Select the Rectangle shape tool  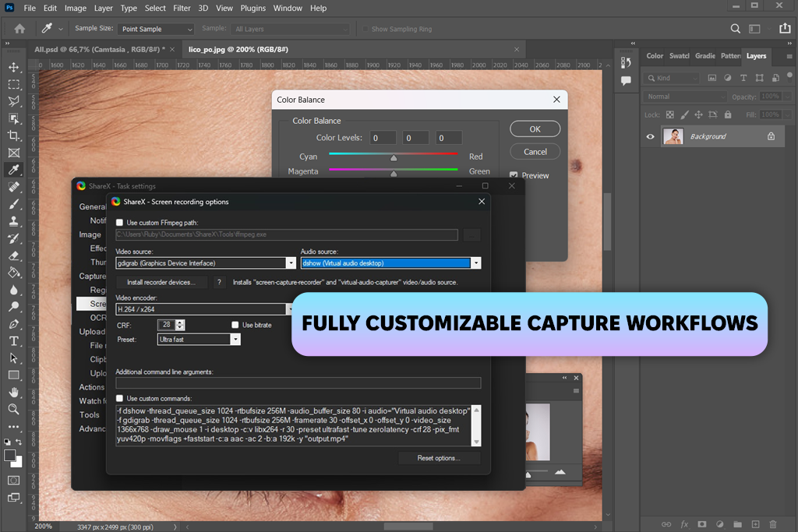14,375
